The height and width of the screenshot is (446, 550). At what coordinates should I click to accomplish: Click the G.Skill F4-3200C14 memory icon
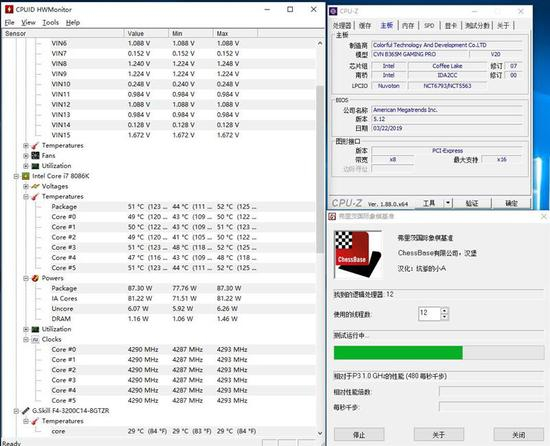click(x=26, y=411)
